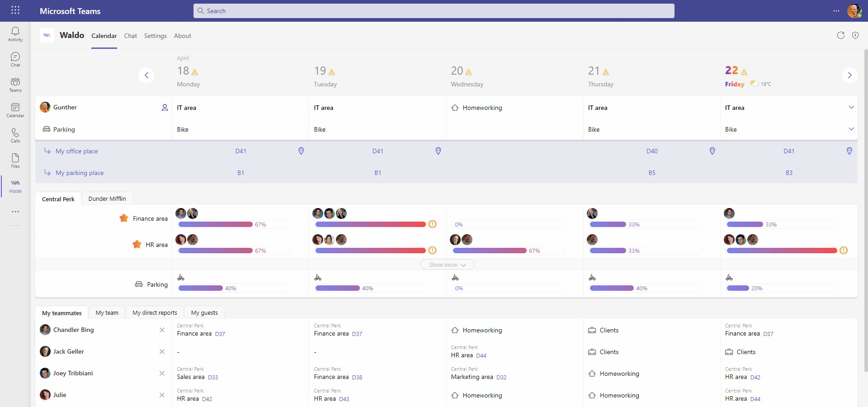Click Wednesday Homeworking booking for Gunther
The image size is (868, 407).
tap(476, 108)
